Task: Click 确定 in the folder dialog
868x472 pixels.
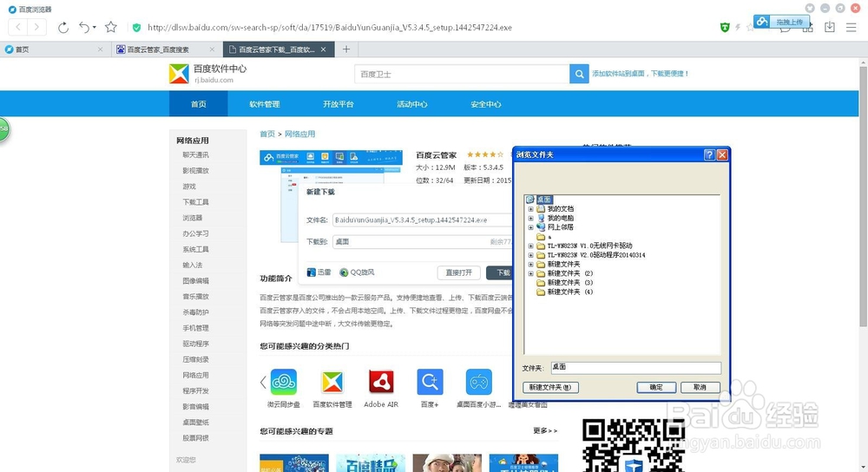Action: pyautogui.click(x=656, y=387)
